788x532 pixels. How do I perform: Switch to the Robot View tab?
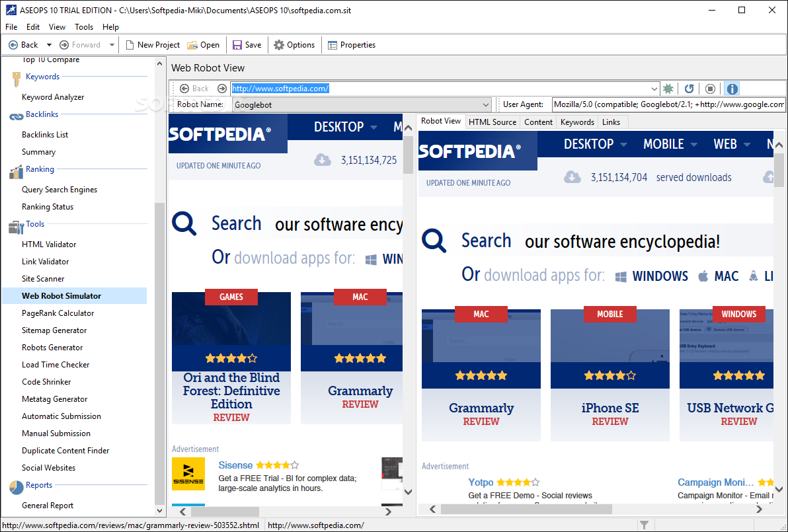click(441, 121)
